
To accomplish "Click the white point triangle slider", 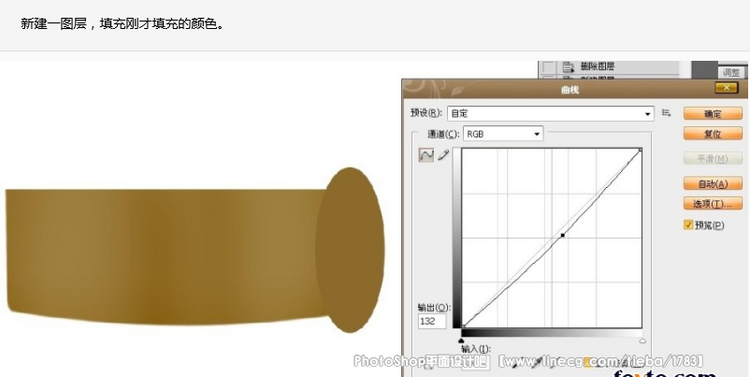I will [x=642, y=340].
